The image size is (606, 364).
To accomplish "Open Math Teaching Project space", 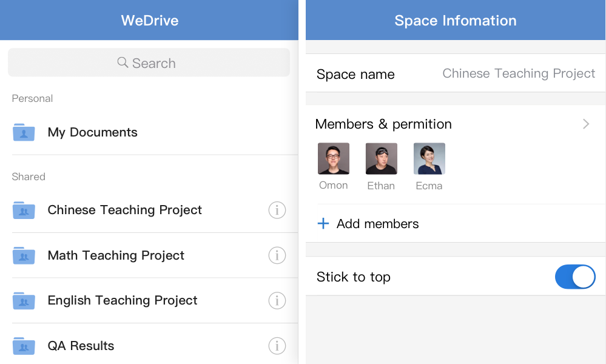I will (x=116, y=255).
